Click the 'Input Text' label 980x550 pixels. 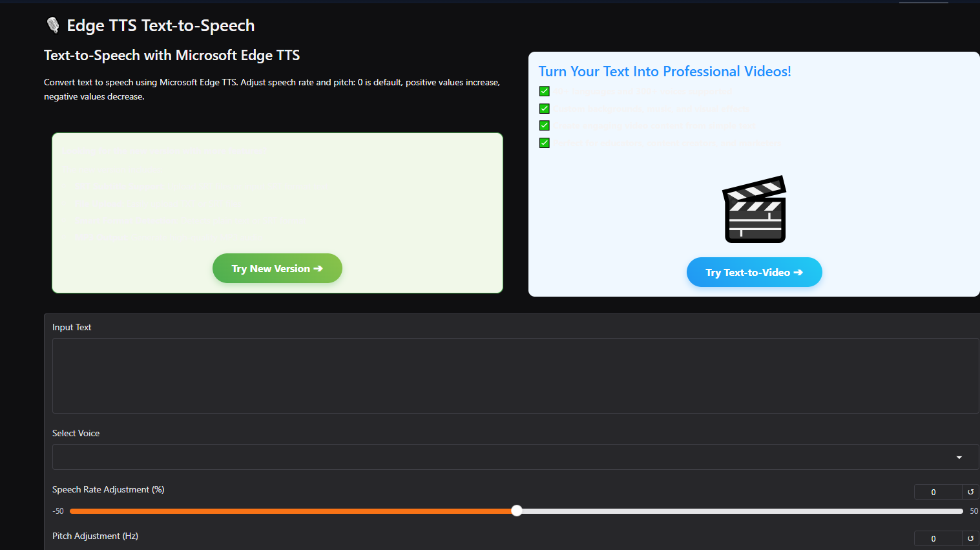click(72, 327)
